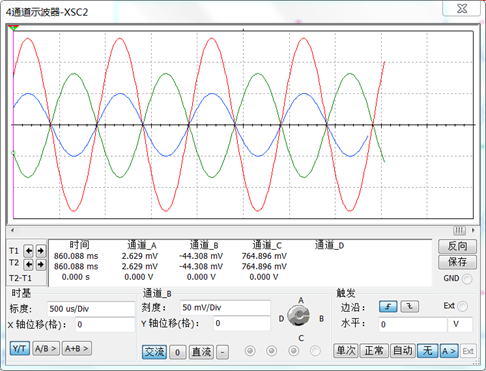Click the channel selector rotary knob
Screen dimensions: 486x371
pos(299,316)
